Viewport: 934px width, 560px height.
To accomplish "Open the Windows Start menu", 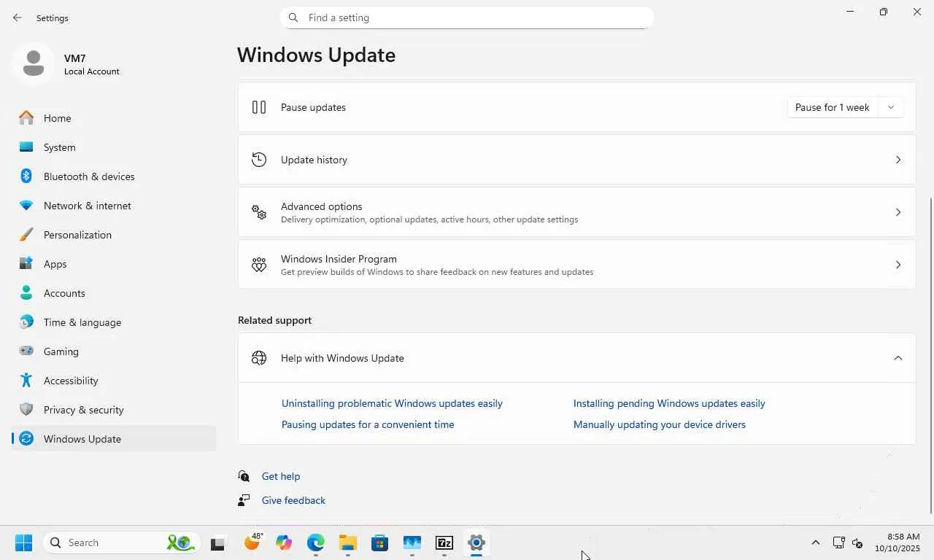I will tap(23, 542).
